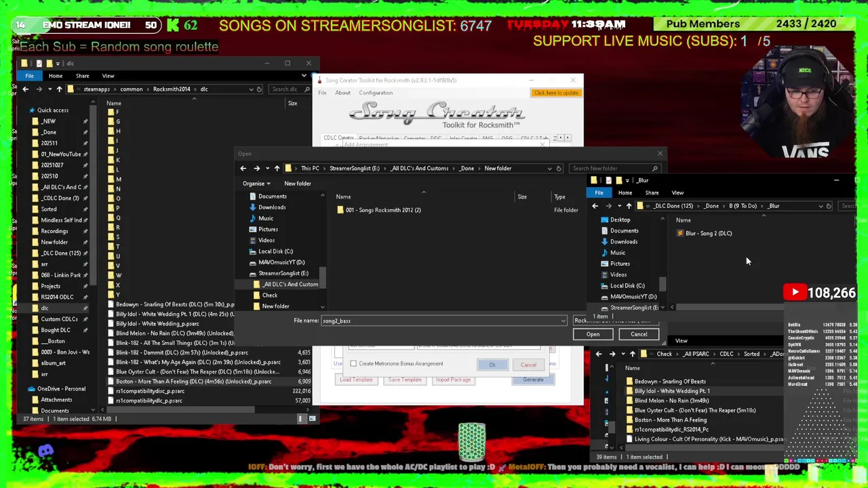The height and width of the screenshot is (488, 868).
Task: Expand the Open dialog address history dropdown
Action: [549, 168]
